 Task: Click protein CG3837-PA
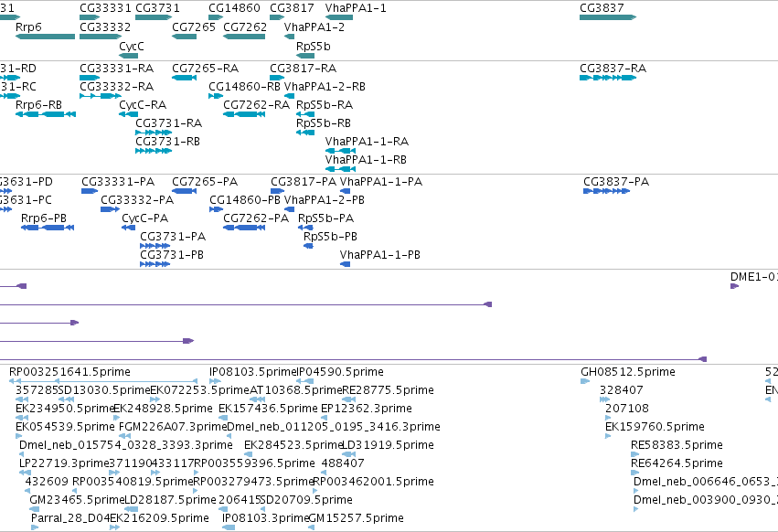[x=607, y=191]
